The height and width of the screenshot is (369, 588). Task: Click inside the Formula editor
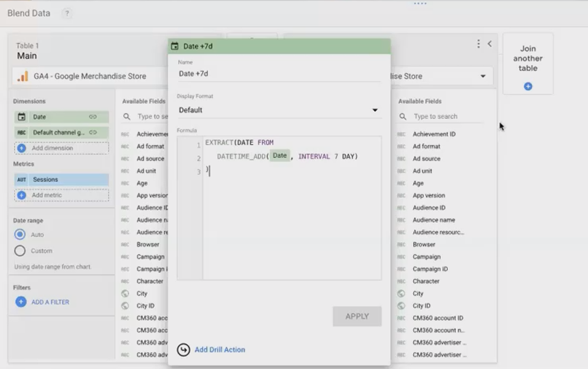pos(292,208)
